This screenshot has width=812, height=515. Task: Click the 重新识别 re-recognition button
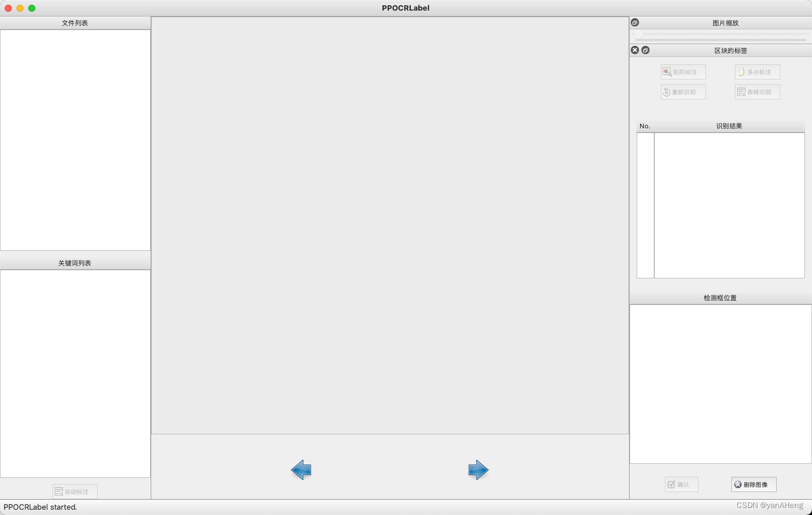[x=683, y=92]
